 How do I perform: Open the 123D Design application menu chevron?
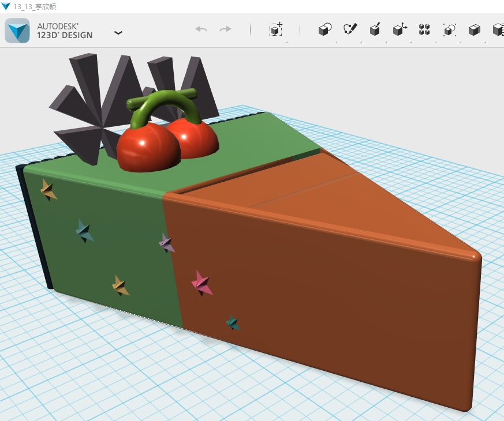pyautogui.click(x=118, y=32)
